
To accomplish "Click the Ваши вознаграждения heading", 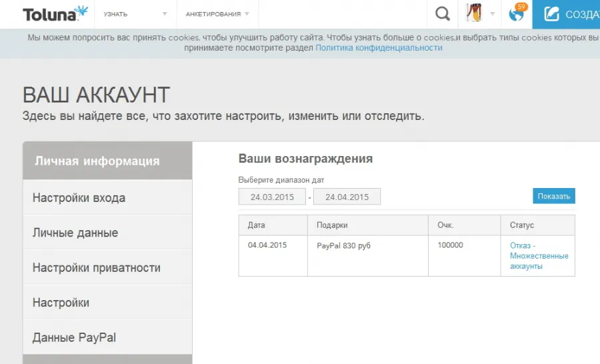I will (x=305, y=159).
